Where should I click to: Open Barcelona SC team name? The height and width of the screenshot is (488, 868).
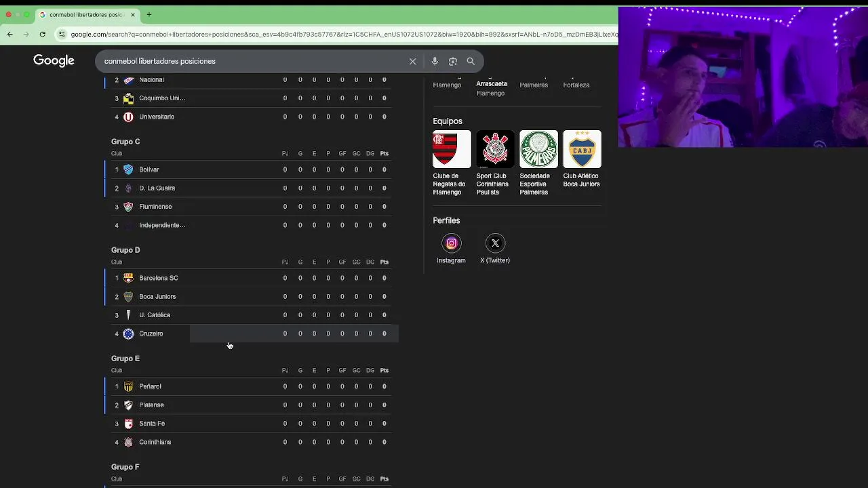(159, 278)
